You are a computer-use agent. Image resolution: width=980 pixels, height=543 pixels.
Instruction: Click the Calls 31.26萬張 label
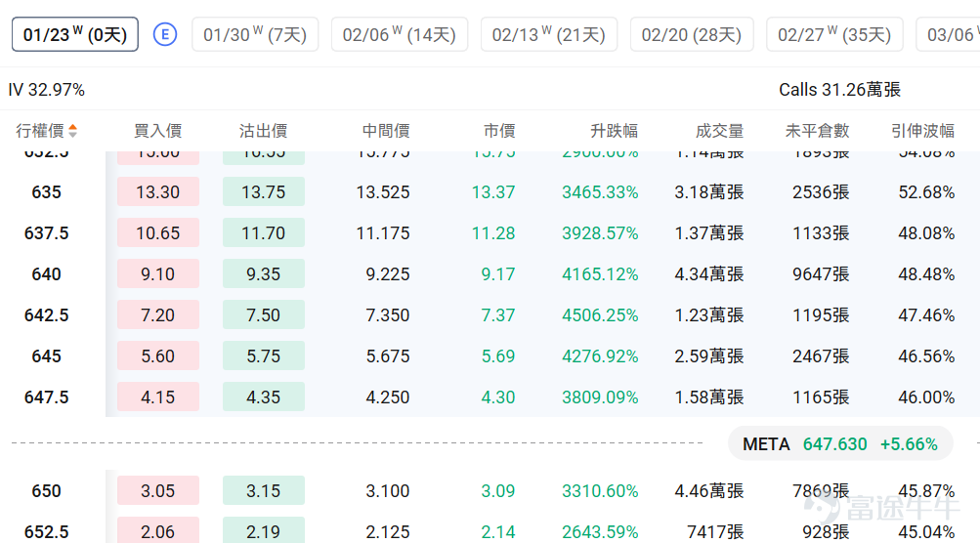click(x=839, y=90)
